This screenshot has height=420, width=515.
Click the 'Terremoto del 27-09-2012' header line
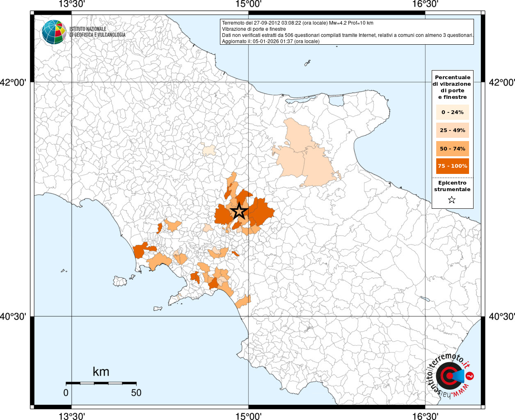point(298,23)
